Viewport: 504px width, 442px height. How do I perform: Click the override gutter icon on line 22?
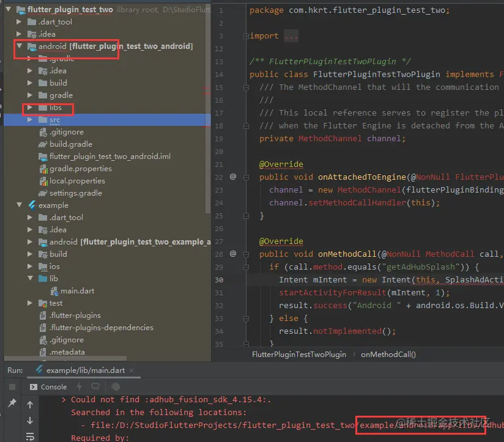pyautogui.click(x=233, y=176)
